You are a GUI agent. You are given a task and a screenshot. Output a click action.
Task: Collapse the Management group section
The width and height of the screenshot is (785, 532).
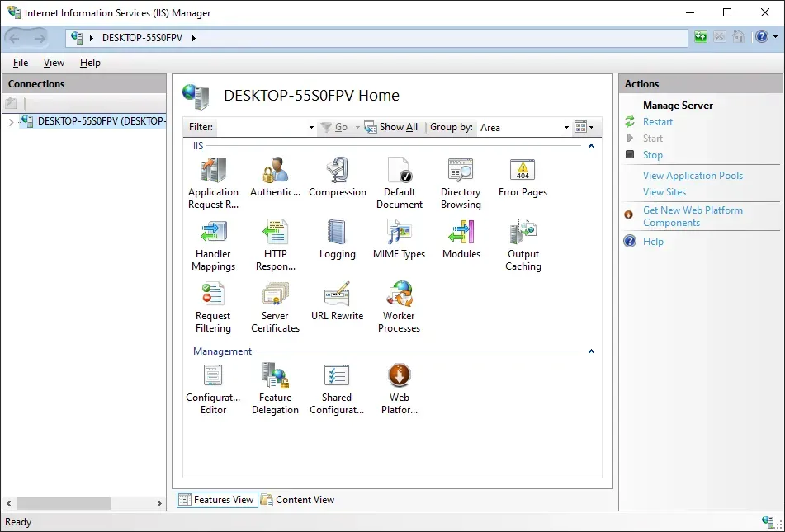591,351
